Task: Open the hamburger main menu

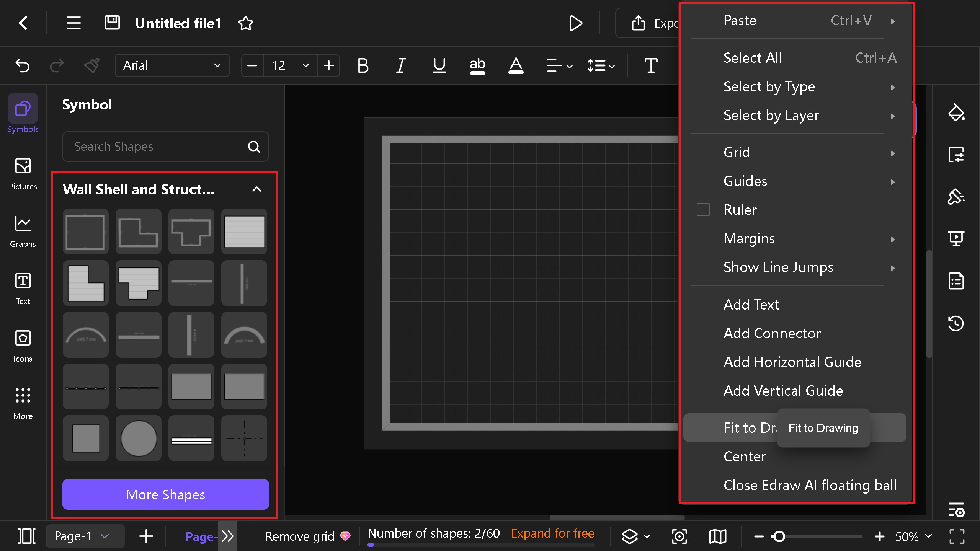Action: coord(73,23)
